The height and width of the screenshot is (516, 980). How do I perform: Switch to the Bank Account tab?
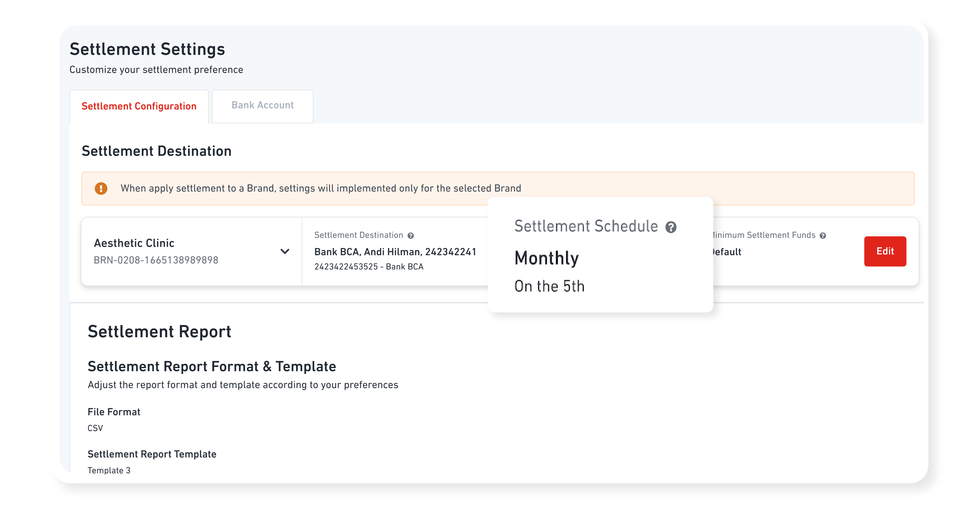263,105
